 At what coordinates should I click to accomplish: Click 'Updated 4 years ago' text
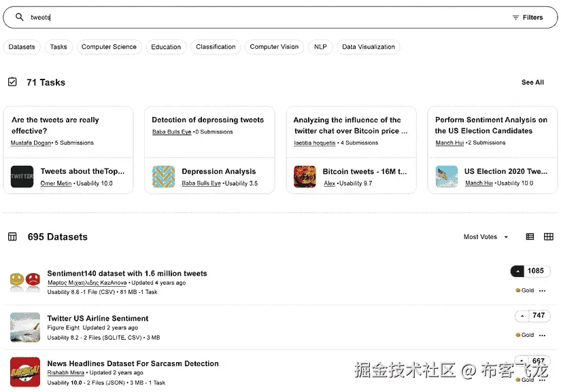point(158,283)
